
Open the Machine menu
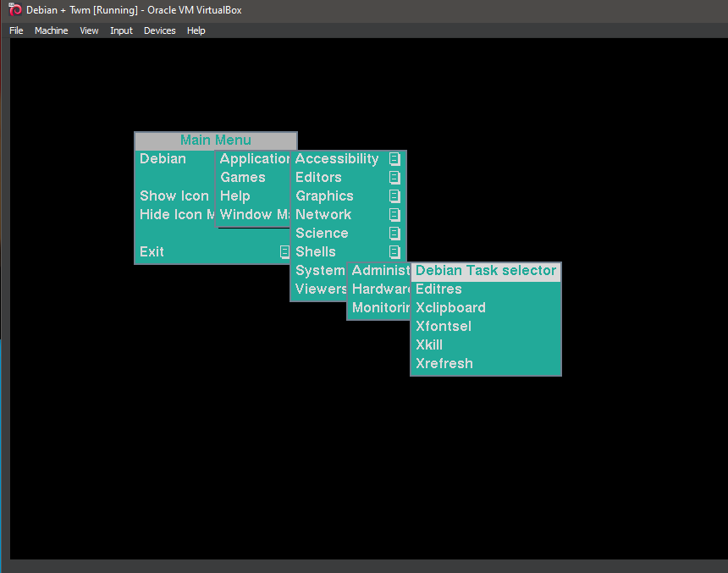(x=51, y=30)
